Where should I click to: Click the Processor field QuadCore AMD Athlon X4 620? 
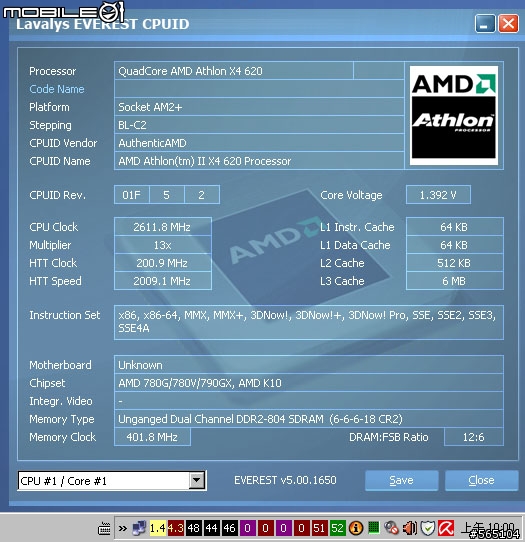tap(234, 71)
